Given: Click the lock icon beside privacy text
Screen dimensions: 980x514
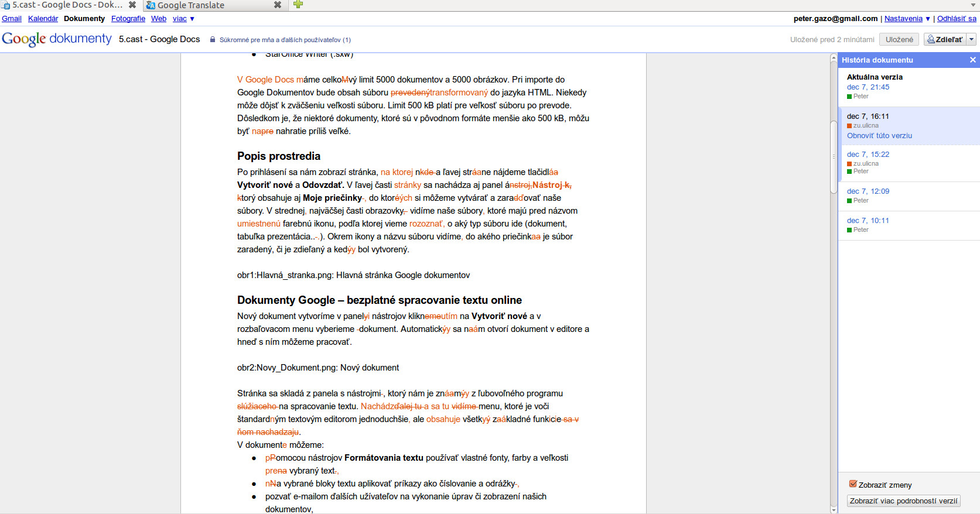Looking at the screenshot, I should 213,40.
